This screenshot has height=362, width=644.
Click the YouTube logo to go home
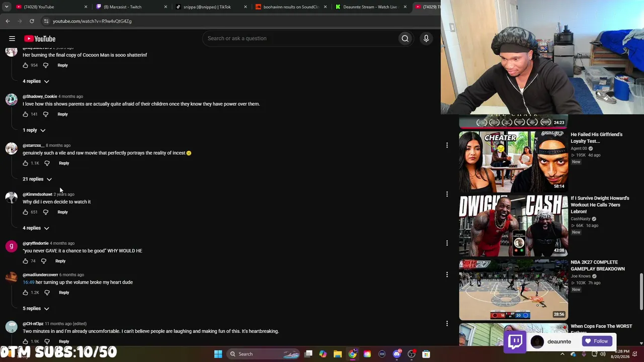pyautogui.click(x=40, y=39)
